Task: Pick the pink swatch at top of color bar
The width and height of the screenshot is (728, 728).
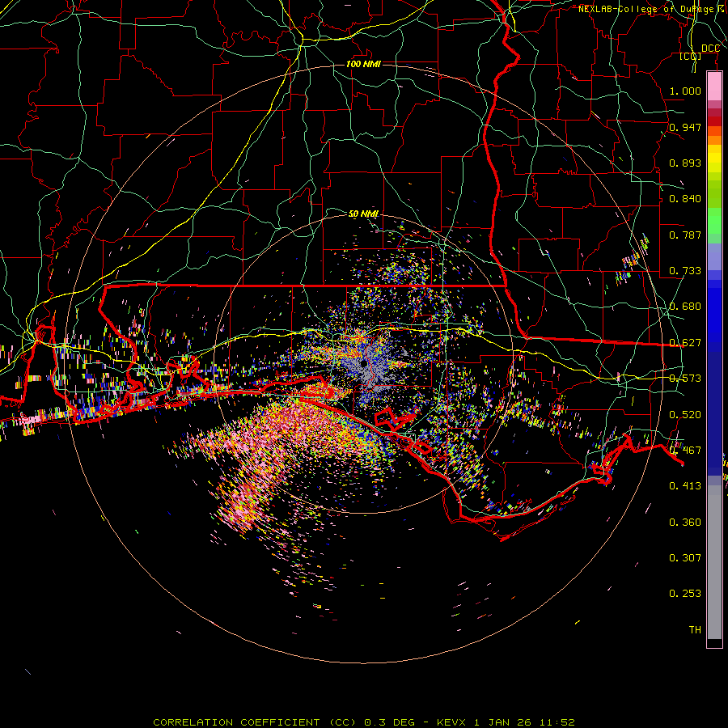Action: (x=714, y=86)
